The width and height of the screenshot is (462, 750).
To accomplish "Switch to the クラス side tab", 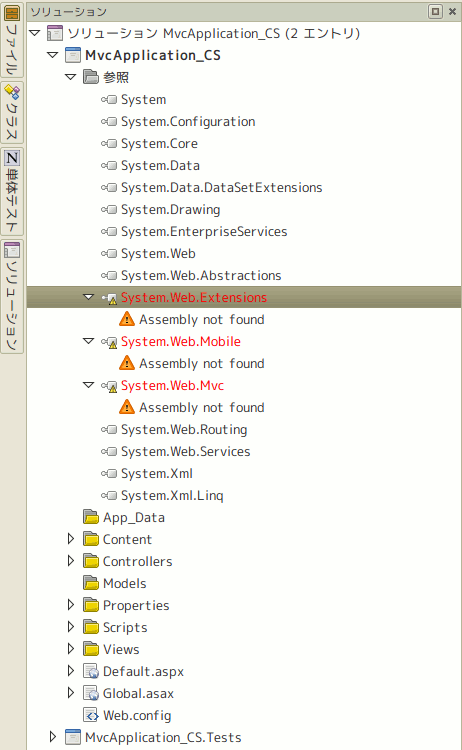I will [x=12, y=112].
